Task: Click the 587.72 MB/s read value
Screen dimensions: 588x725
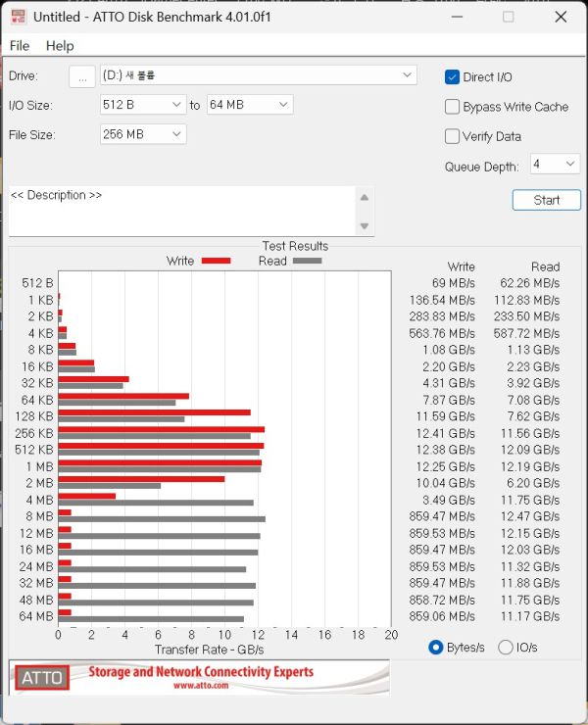Action: point(526,333)
